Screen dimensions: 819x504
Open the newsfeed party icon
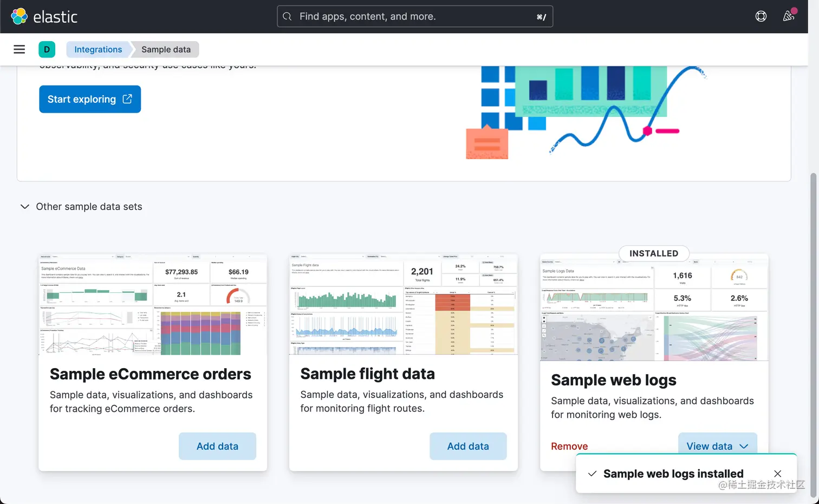tap(789, 16)
